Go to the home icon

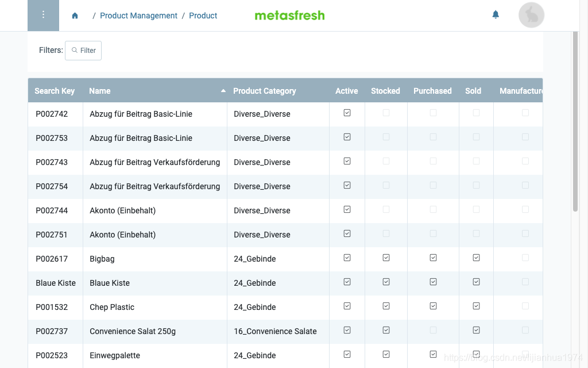point(75,16)
